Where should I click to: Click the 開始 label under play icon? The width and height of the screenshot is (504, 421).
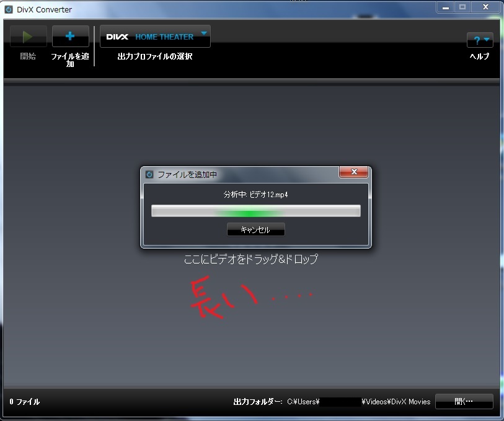point(28,56)
